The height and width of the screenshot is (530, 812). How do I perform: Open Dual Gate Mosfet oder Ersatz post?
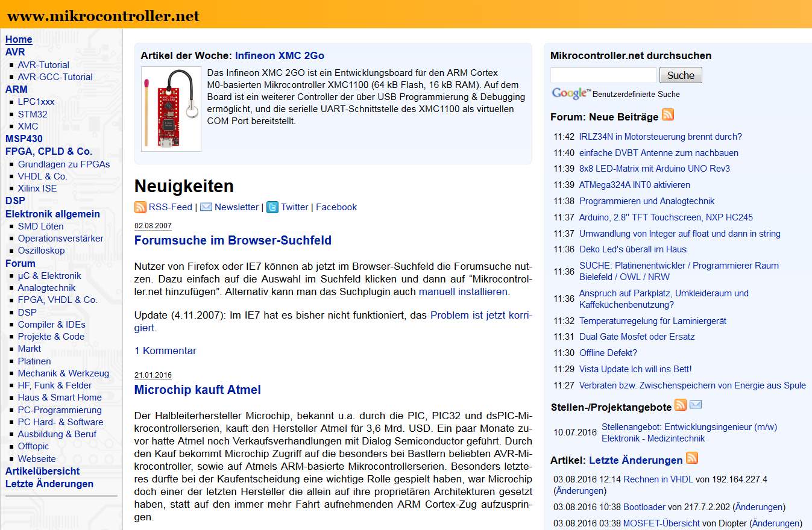637,337
